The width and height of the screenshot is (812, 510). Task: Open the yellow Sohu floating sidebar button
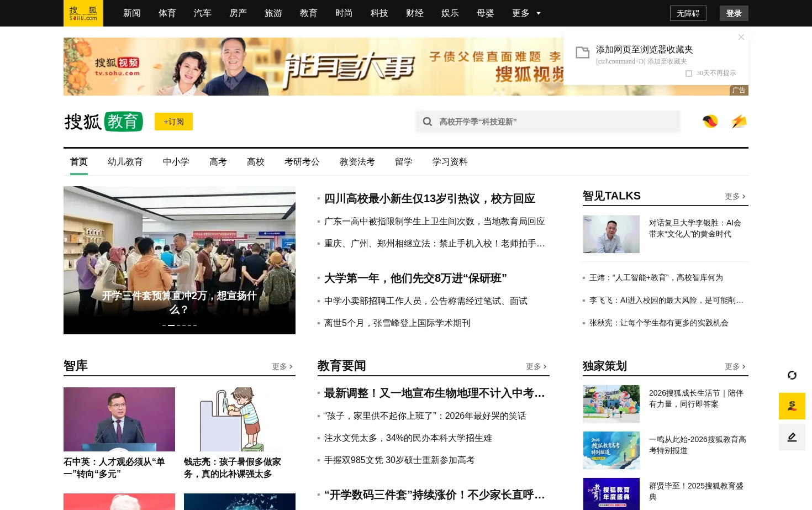click(792, 406)
